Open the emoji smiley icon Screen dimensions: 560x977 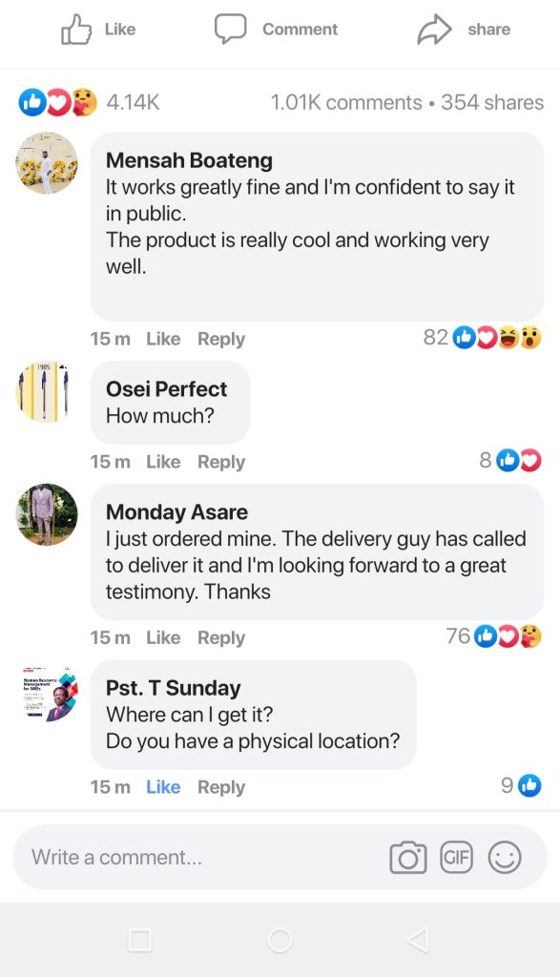505,858
